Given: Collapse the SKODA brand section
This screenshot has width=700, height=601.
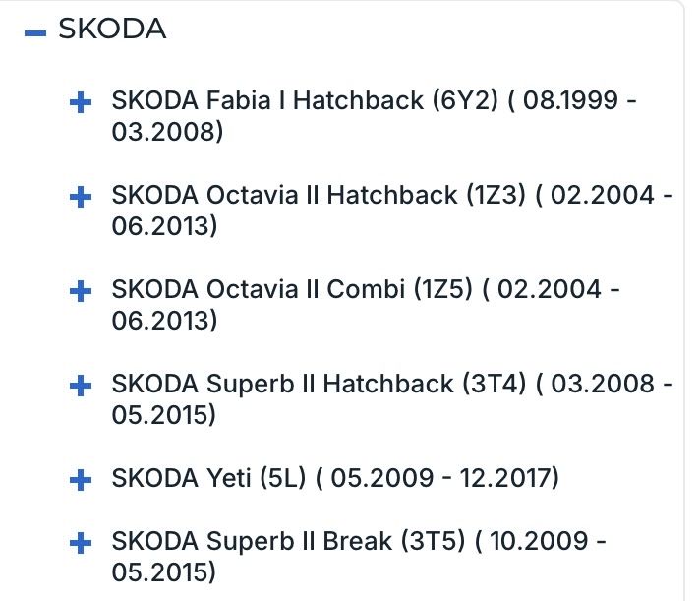Looking at the screenshot, I should tap(35, 32).
